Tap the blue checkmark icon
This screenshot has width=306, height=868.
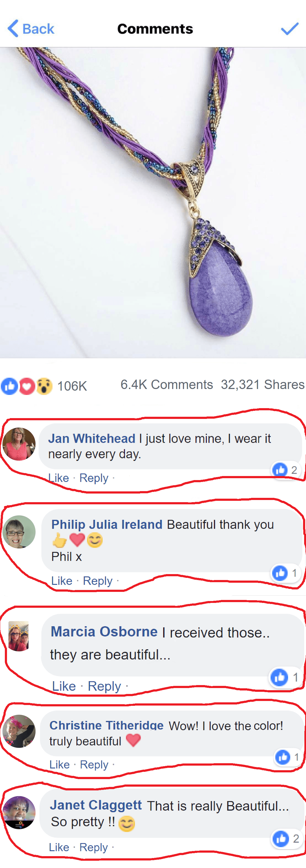[290, 29]
